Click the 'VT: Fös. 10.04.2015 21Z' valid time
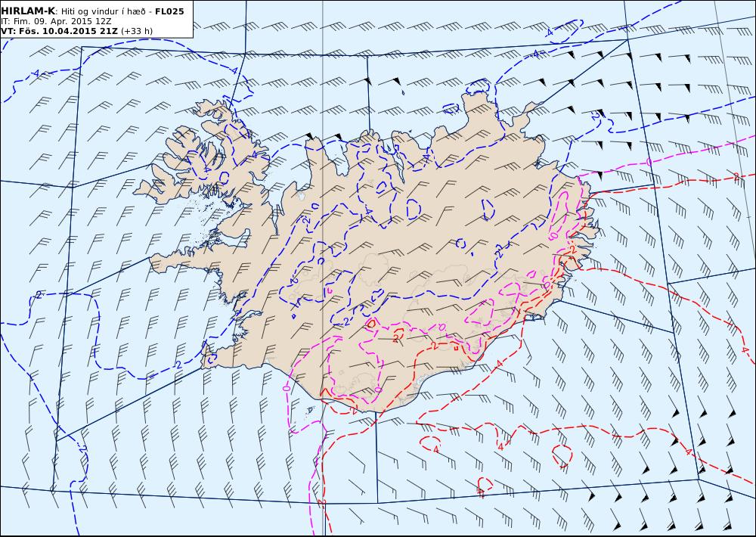The image size is (756, 537). coord(59,31)
